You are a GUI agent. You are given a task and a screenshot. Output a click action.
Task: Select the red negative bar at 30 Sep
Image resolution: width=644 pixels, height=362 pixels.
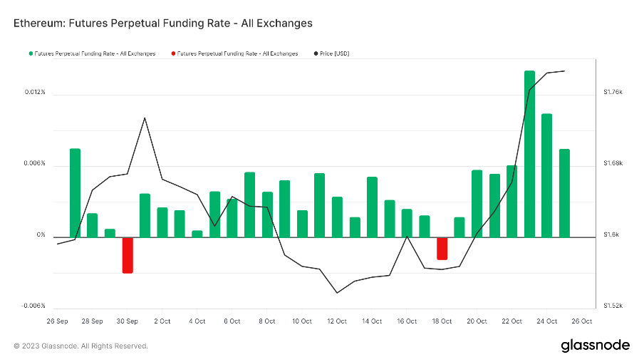[x=128, y=254]
